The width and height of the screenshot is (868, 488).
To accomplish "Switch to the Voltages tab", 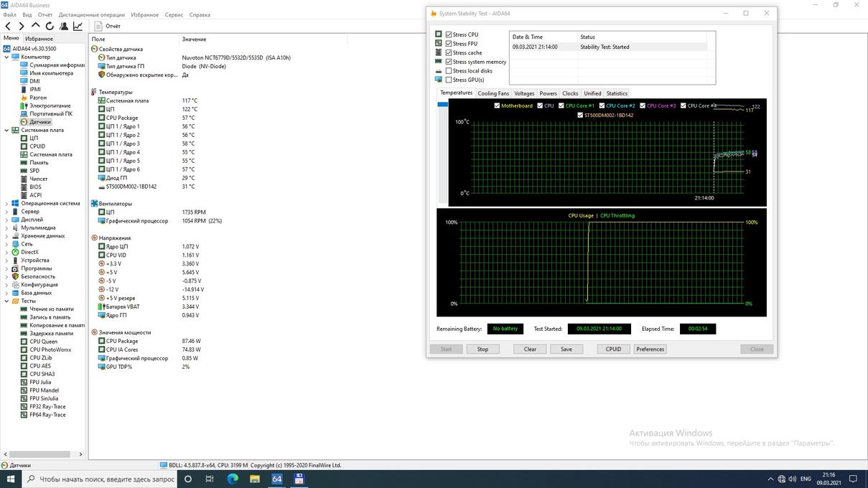I will (x=524, y=93).
